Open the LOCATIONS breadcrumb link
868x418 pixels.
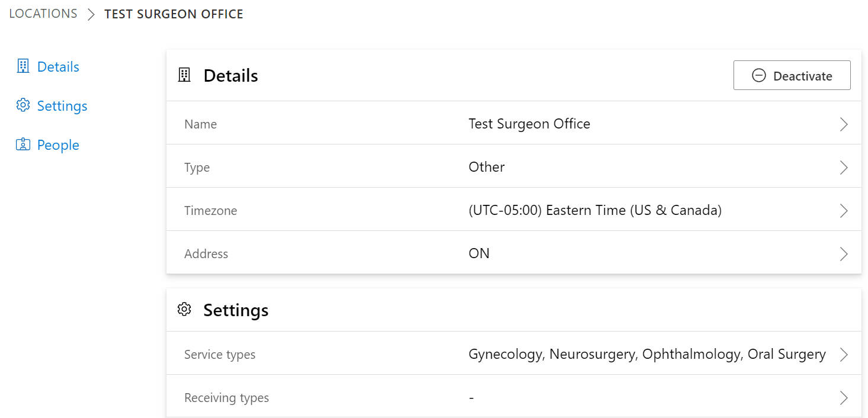43,13
